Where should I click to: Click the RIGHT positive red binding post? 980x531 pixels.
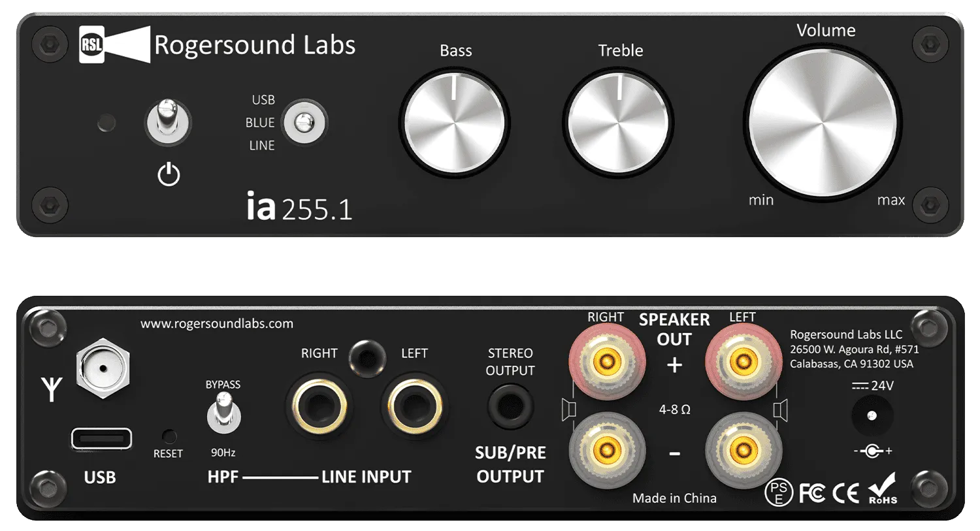[607, 361]
